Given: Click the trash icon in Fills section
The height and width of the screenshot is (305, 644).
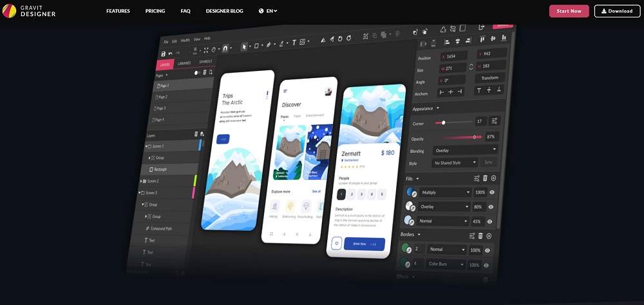Looking at the screenshot, I should point(485,179).
